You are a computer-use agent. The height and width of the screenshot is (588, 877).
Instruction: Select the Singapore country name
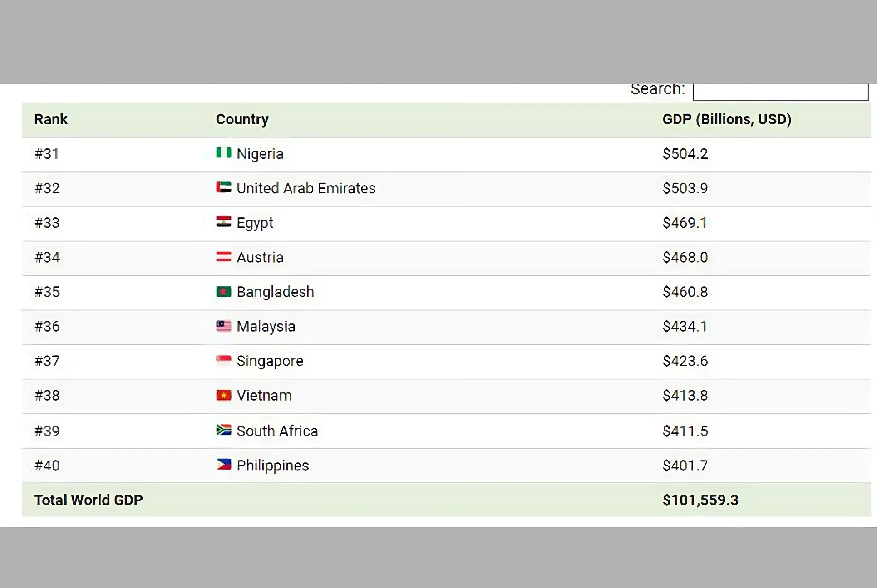click(270, 361)
